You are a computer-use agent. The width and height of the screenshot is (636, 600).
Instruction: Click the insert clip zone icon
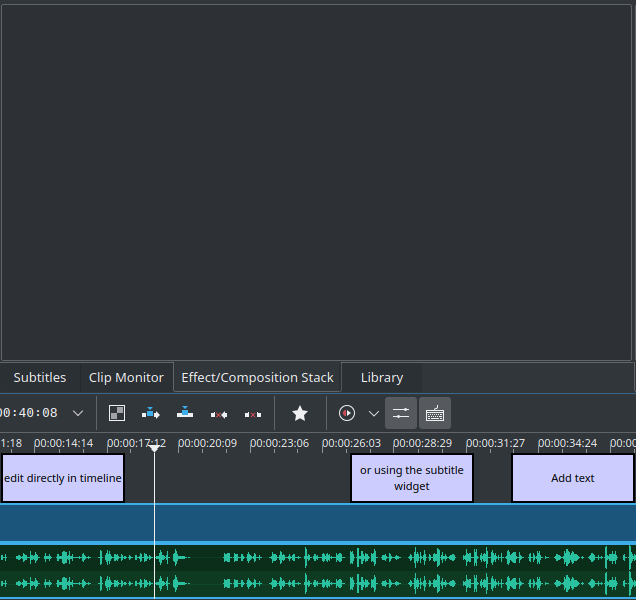[151, 413]
